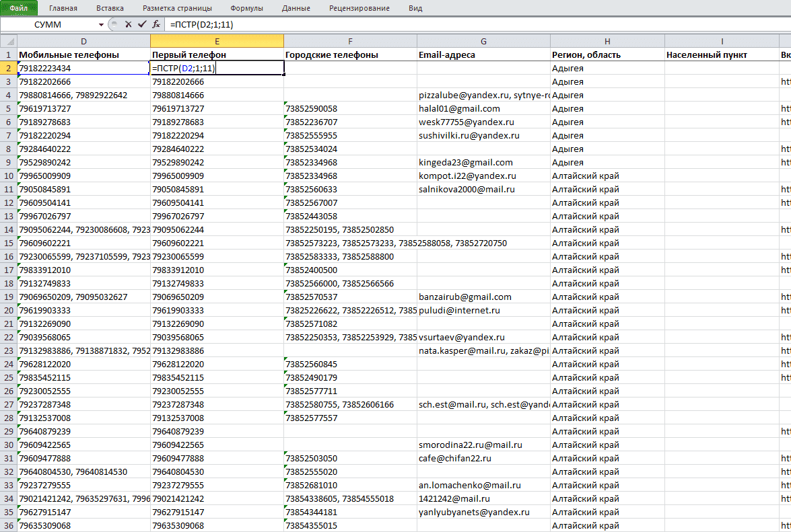Click the Select All corner triangle
The width and height of the screenshot is (791, 532).
tap(9, 41)
